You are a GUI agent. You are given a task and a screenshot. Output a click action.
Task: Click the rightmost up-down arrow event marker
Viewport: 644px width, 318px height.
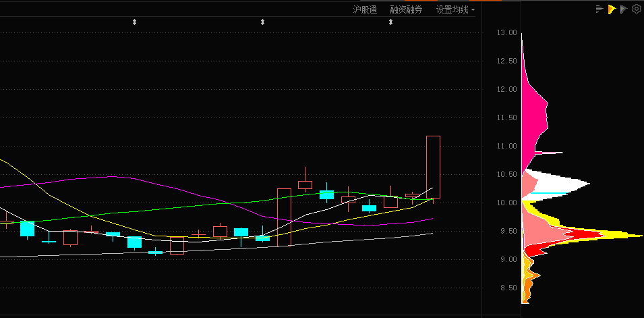[390, 22]
